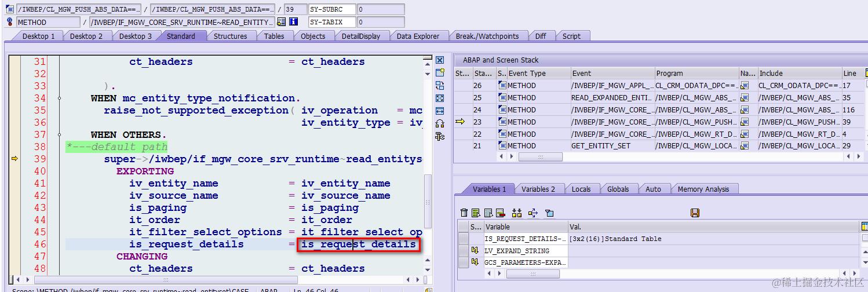Click READ_EXPANDED_ENTI event in row 25
868x292 pixels.
(x=612, y=97)
